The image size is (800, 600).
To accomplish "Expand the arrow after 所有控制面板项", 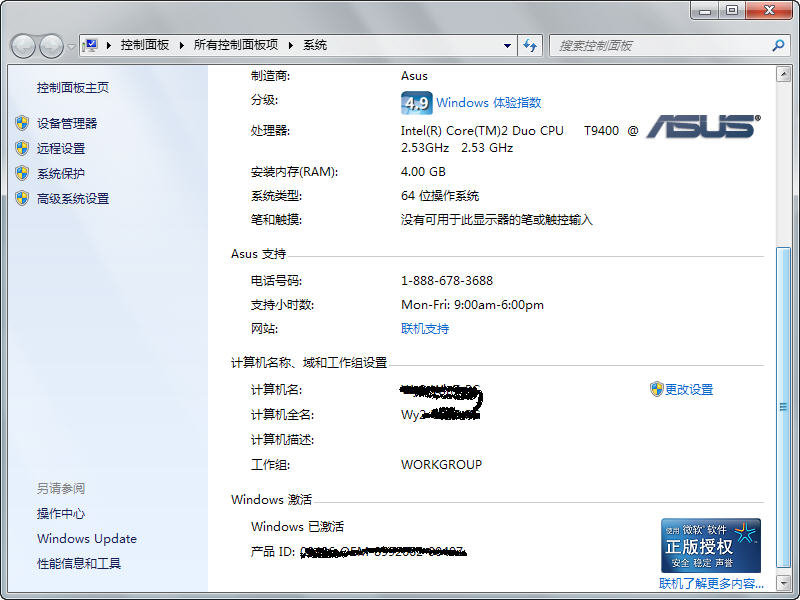I will coord(291,45).
